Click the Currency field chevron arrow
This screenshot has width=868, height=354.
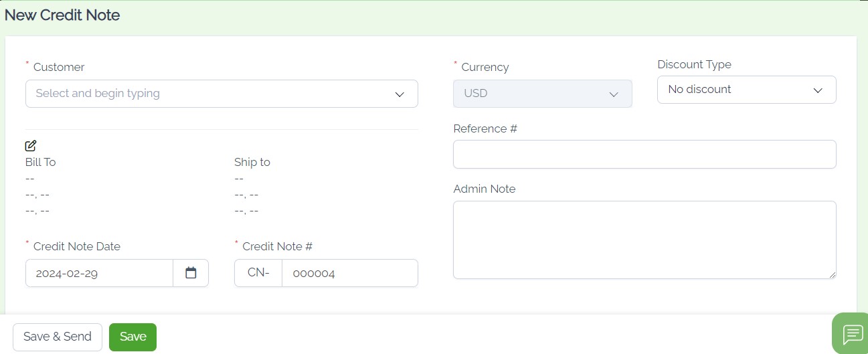click(x=614, y=94)
